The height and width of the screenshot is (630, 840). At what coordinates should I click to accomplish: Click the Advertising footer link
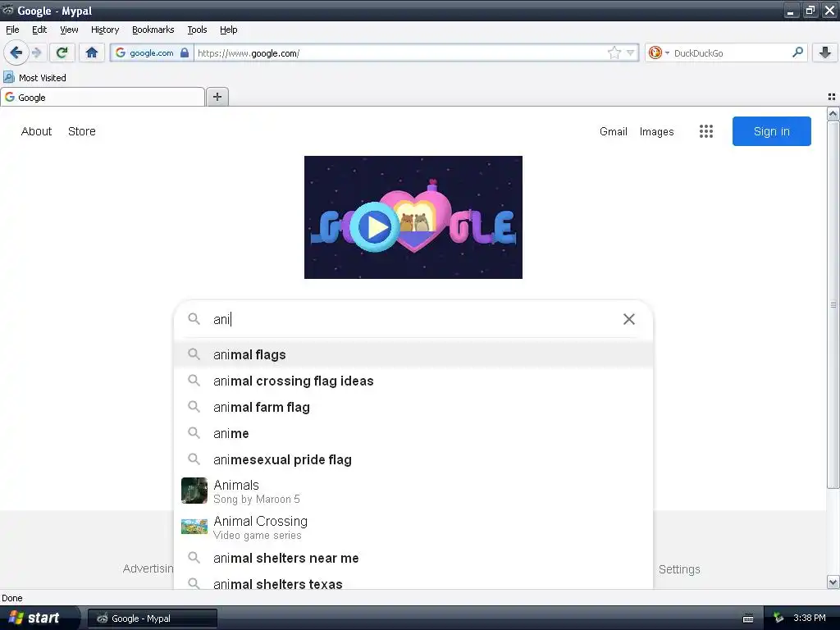(x=148, y=569)
